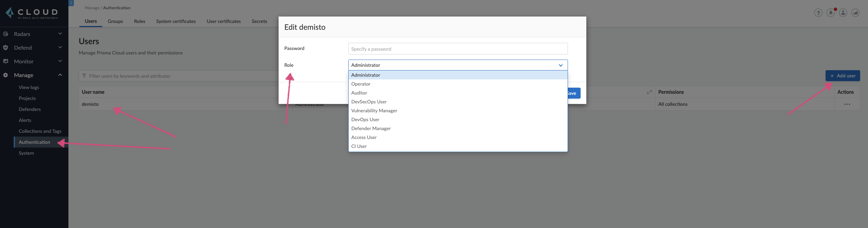
Task: Open actions ellipsis for demisto row
Action: click(847, 104)
